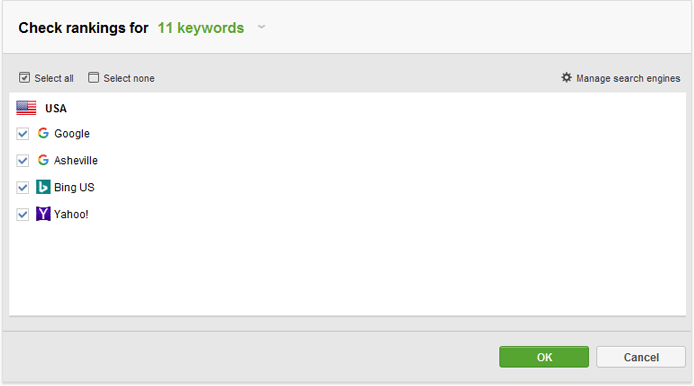Image resolution: width=694 pixels, height=386 pixels.
Task: Click the Select all label
Action: [x=54, y=78]
